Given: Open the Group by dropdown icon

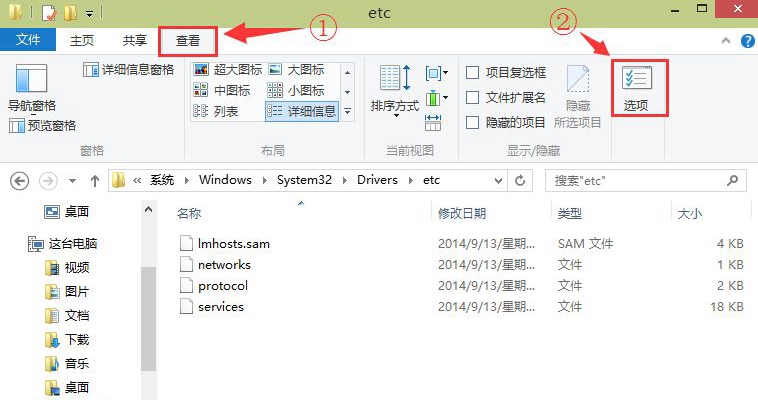Looking at the screenshot, I should click(x=437, y=73).
